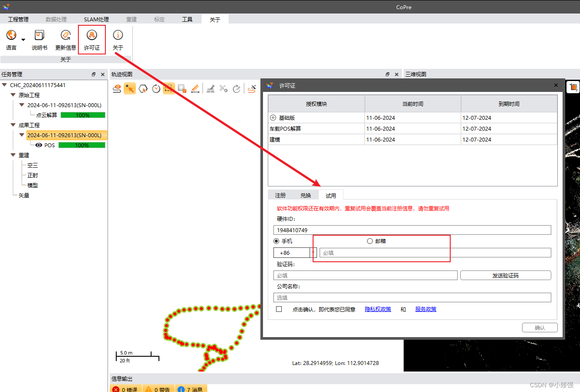Screen dimensions: 580x392
Task: Switch to the 数据处理 ribbon tab
Action: (56, 19)
